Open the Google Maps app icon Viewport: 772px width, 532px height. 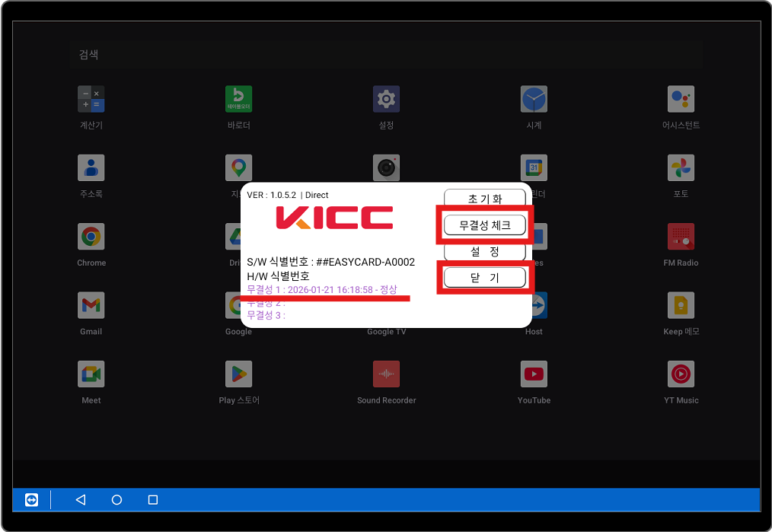pos(239,167)
